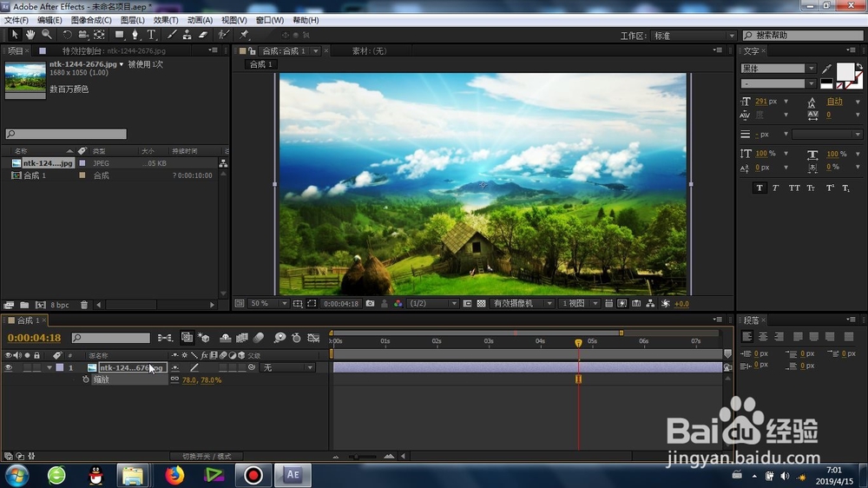Click scale value 78.0, 78.0%
Image resolution: width=868 pixels, height=488 pixels.
tap(202, 380)
